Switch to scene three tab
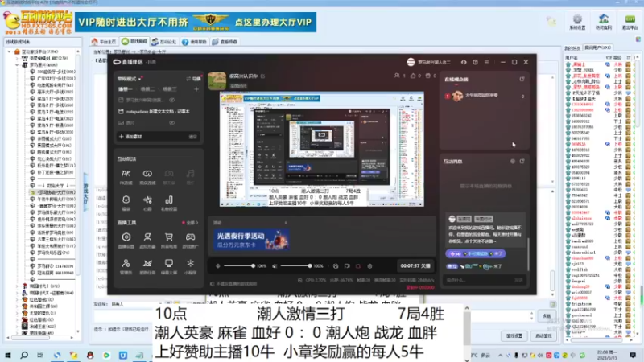The height and width of the screenshot is (362, 644). [x=169, y=89]
